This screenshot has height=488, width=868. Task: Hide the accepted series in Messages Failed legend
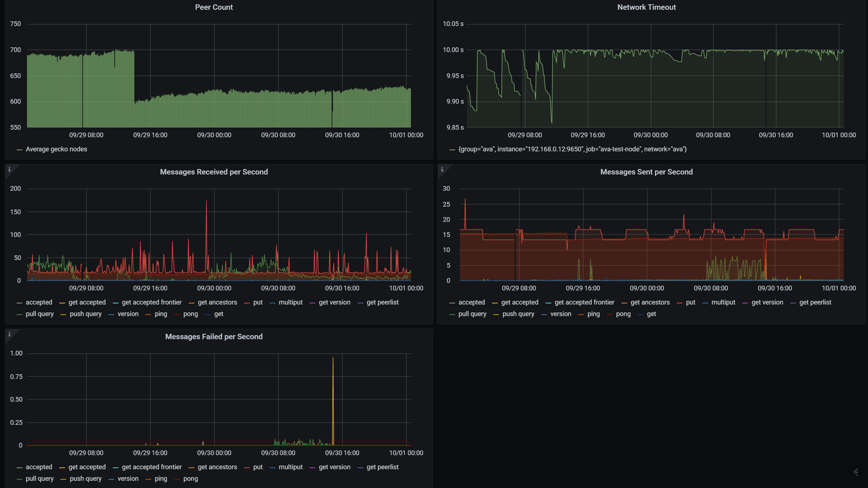tap(39, 467)
